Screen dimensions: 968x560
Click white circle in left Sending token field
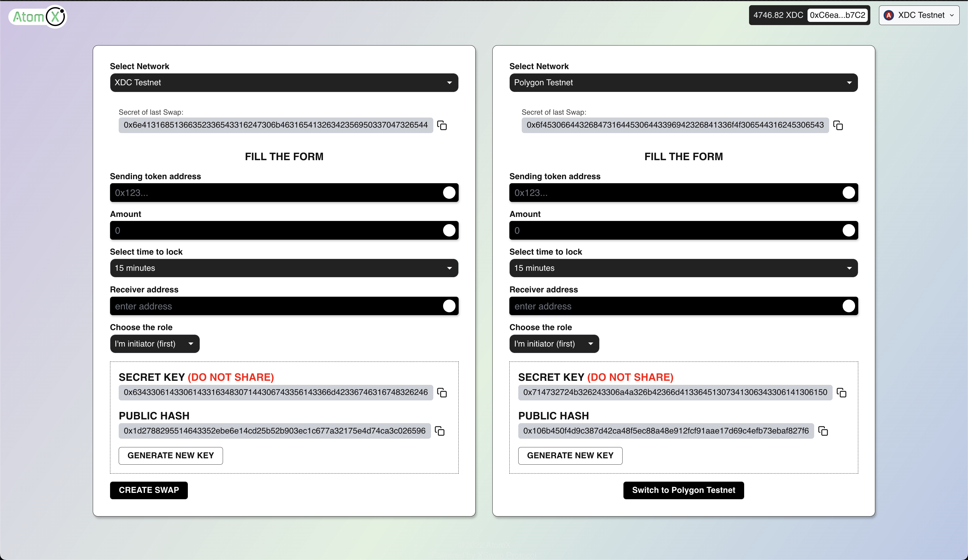coord(449,192)
